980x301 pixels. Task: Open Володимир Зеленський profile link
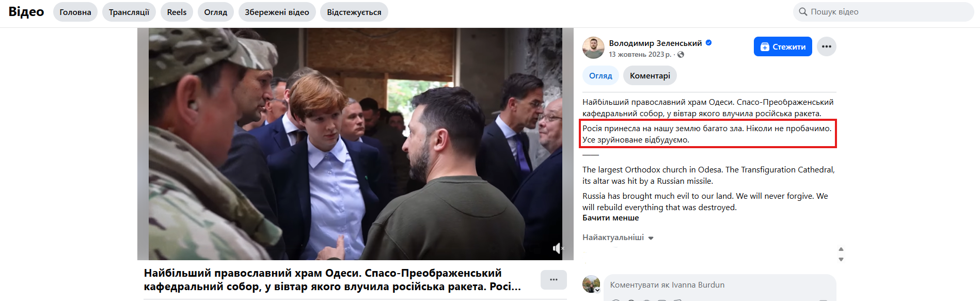coord(655,43)
